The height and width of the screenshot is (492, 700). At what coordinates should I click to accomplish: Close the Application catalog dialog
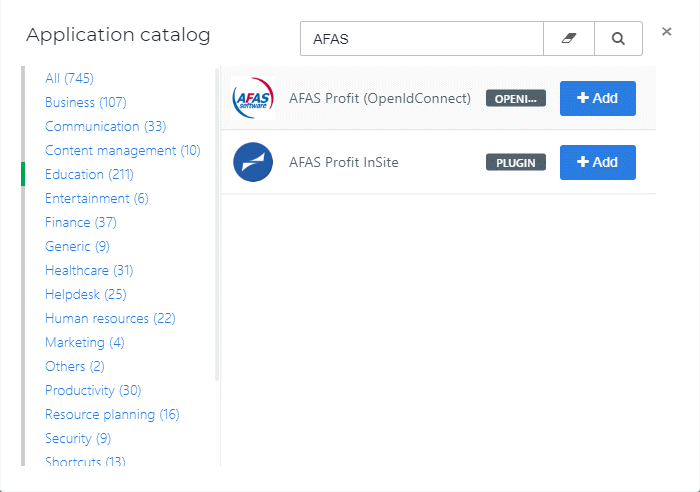point(667,32)
